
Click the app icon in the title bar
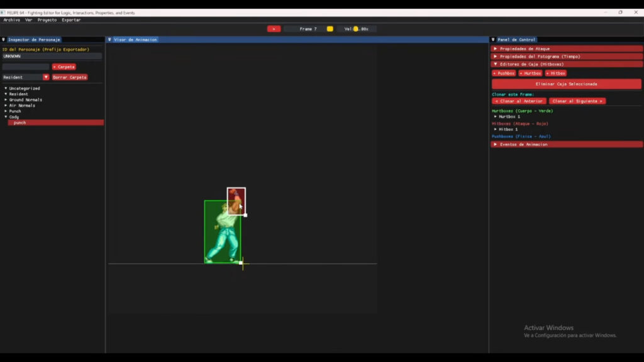(3, 13)
